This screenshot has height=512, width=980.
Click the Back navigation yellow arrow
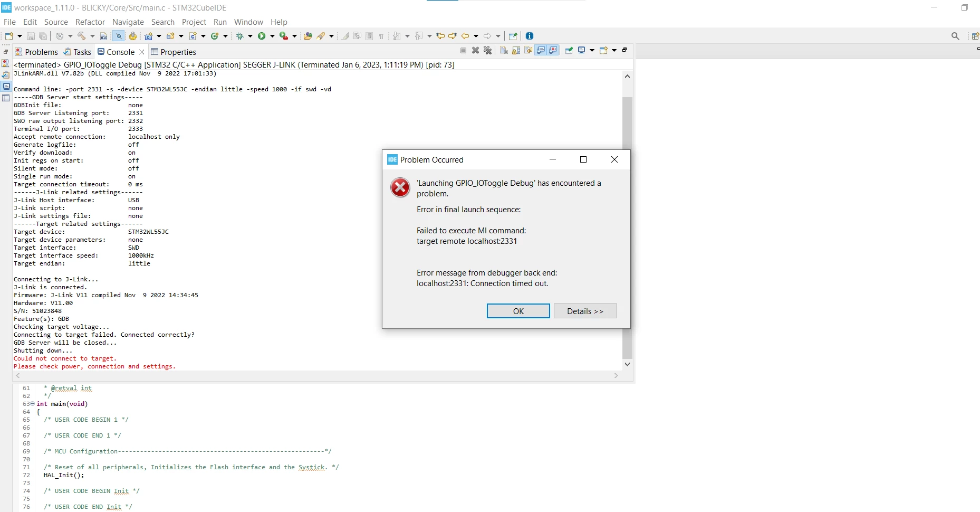point(465,36)
